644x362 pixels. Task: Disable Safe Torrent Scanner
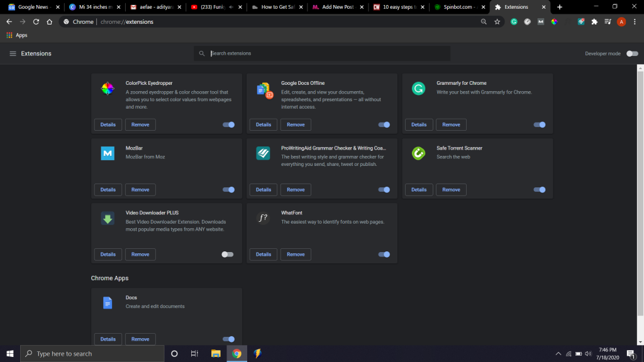tap(540, 190)
